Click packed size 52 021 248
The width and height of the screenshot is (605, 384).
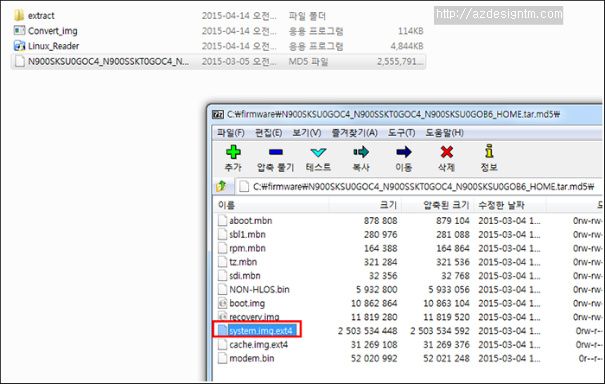click(446, 359)
